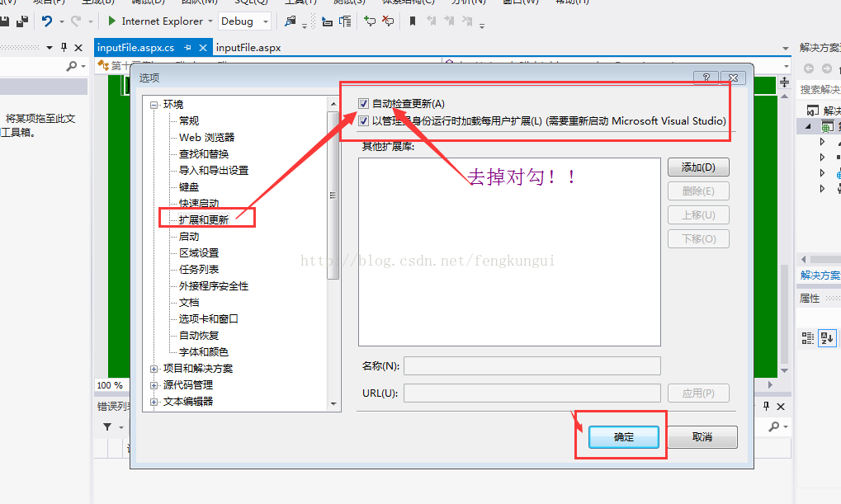Uncheck 自动检查更新(A) checkbox

click(x=364, y=103)
